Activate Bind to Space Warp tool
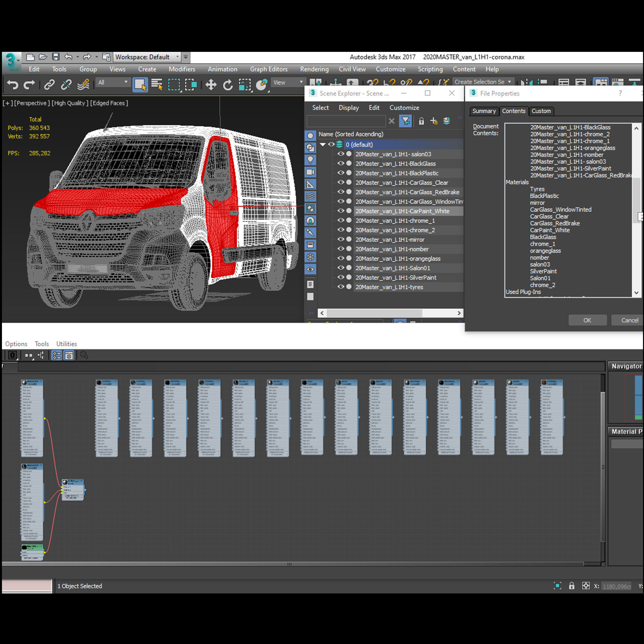Screen dimensions: 644x644 pyautogui.click(x=83, y=85)
